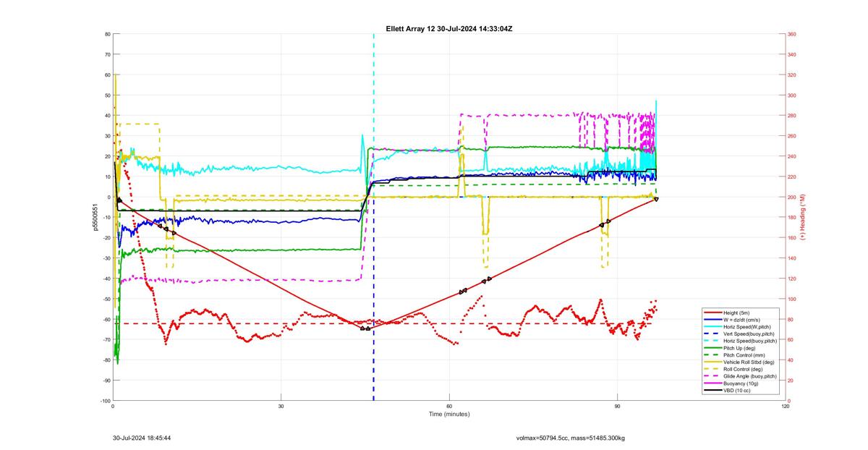This screenshot has height=450, width=868.
Task: Select the 'Buoyancy (10g)' legend entry
Action: click(741, 383)
